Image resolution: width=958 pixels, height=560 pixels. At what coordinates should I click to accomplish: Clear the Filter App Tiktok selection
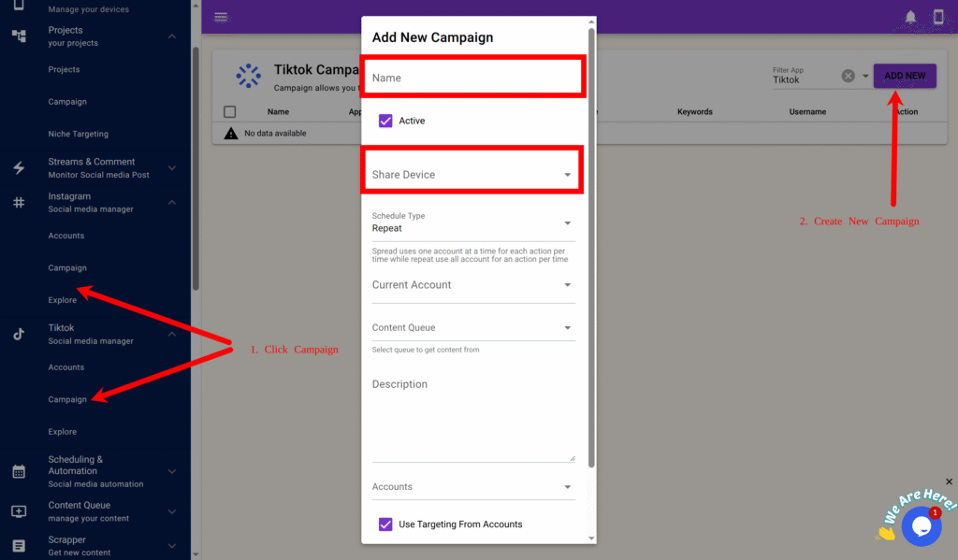click(848, 76)
